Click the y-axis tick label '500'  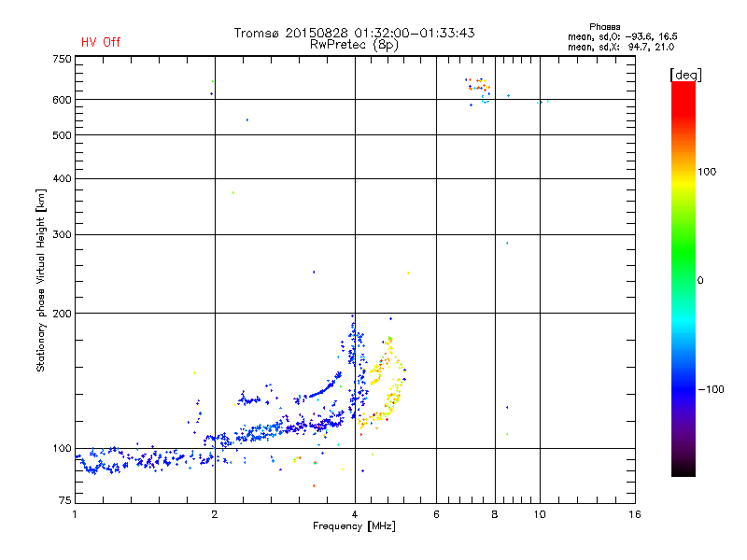click(62, 135)
